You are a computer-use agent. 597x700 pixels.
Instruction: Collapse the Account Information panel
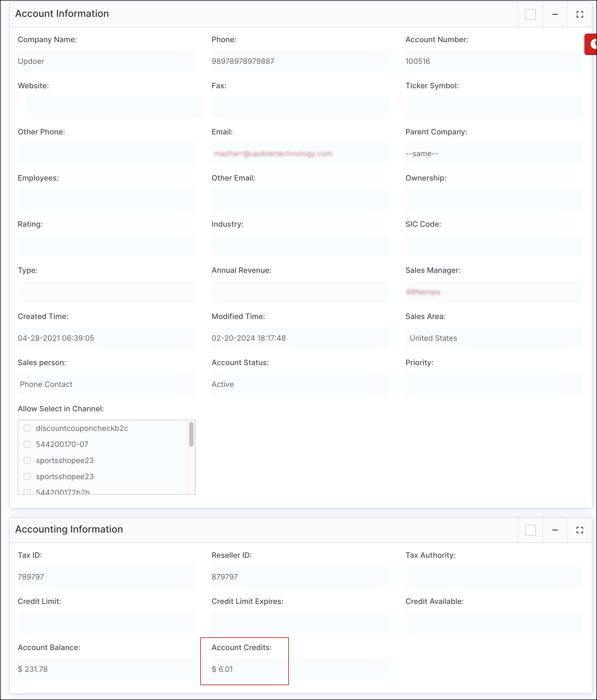tap(555, 14)
